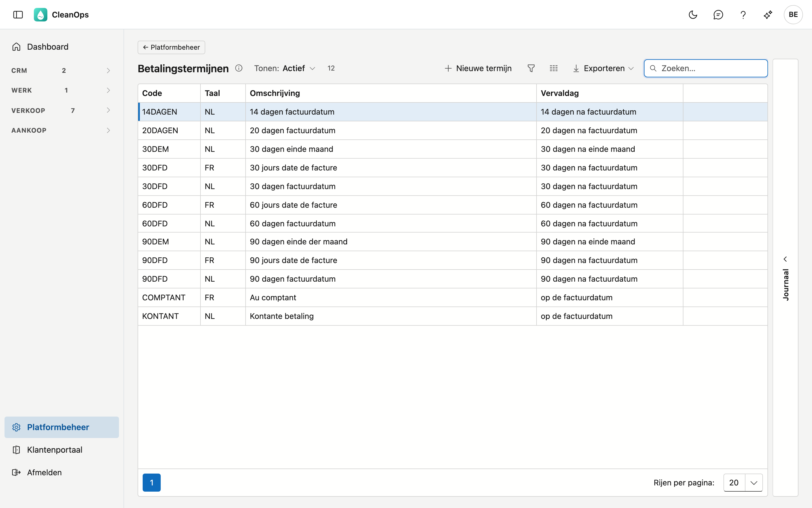Click '30 dagen einde maand' description
Viewport: 812px width, 508px height.
tap(291, 149)
